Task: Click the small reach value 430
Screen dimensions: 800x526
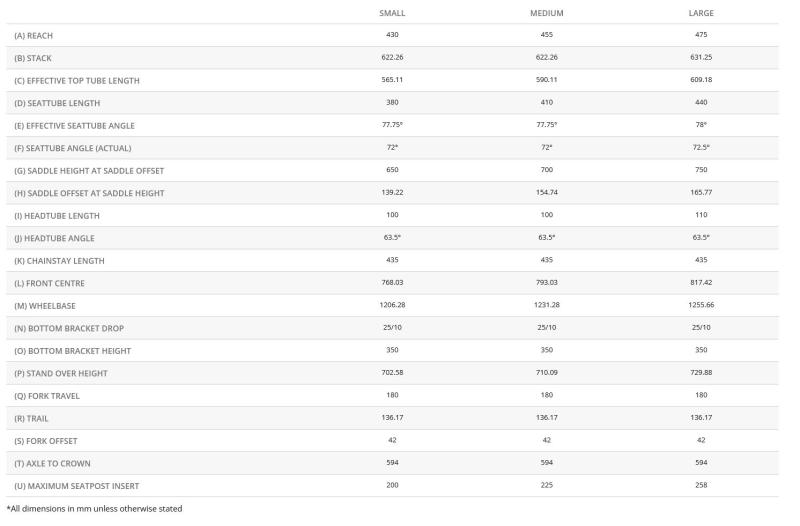Action: [392, 35]
